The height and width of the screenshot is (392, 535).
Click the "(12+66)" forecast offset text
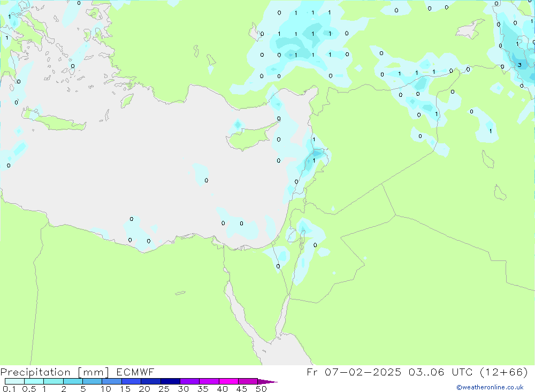(504, 372)
